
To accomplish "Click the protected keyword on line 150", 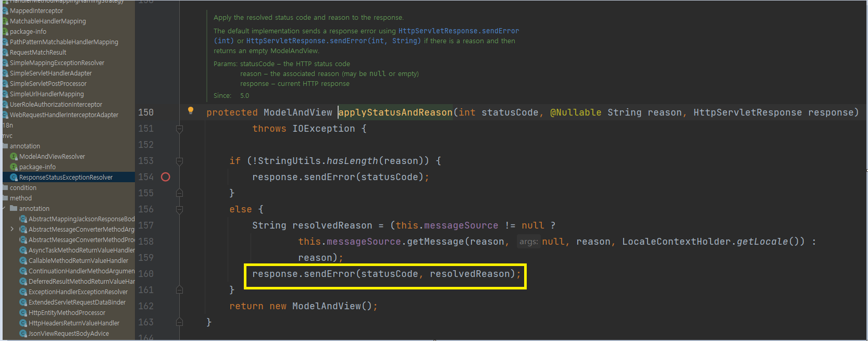I will [x=232, y=112].
